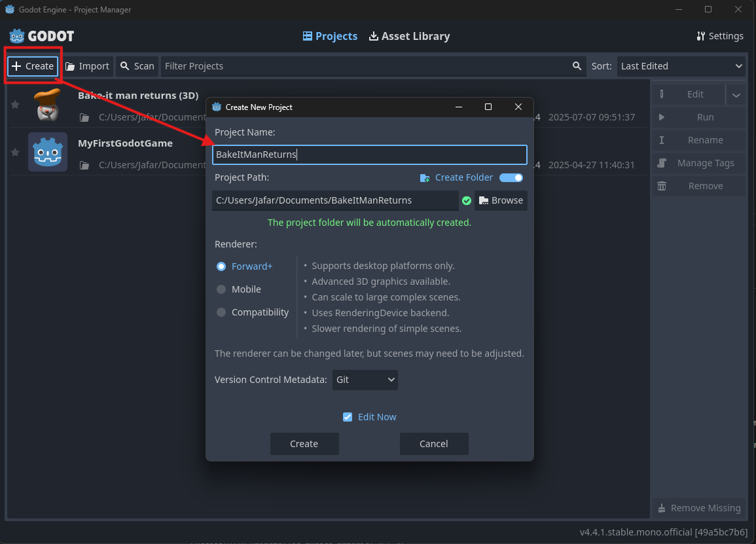Click Remove in the side panel

[699, 186]
